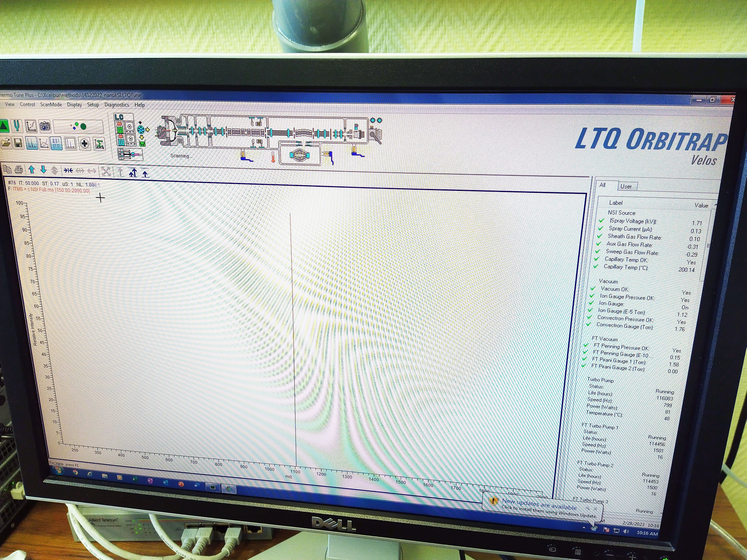Viewport: 747px width, 560px height.
Task: Save the tune method with floppy icon
Action: coord(18,143)
